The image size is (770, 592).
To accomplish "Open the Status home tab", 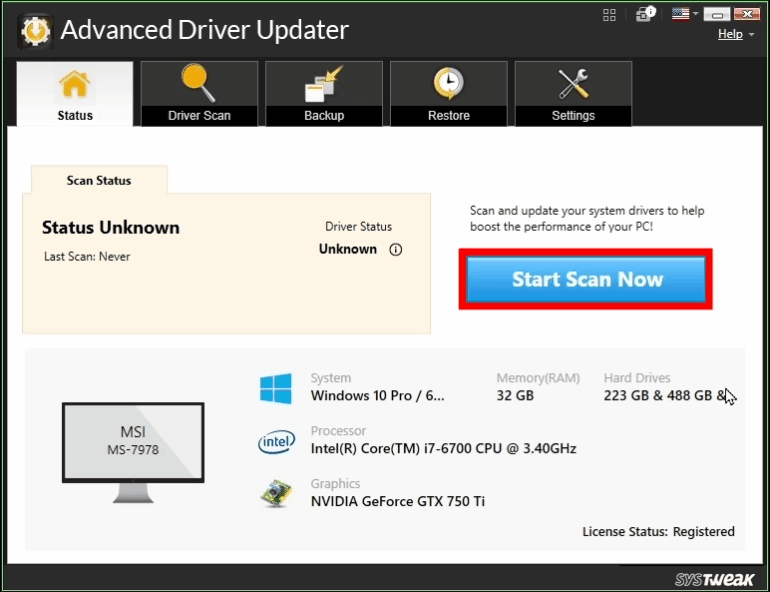I will click(x=75, y=94).
